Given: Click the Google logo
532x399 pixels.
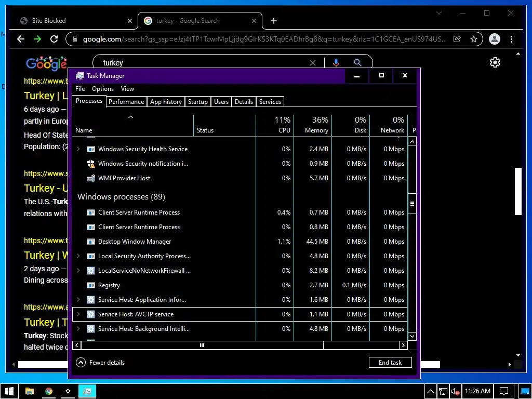Looking at the screenshot, I should pyautogui.click(x=46, y=63).
